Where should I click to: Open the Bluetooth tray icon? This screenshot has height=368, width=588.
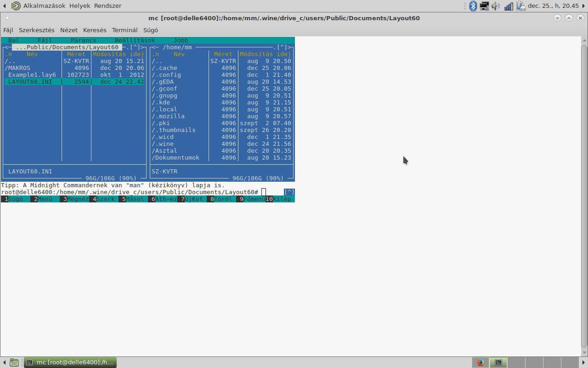coord(473,6)
